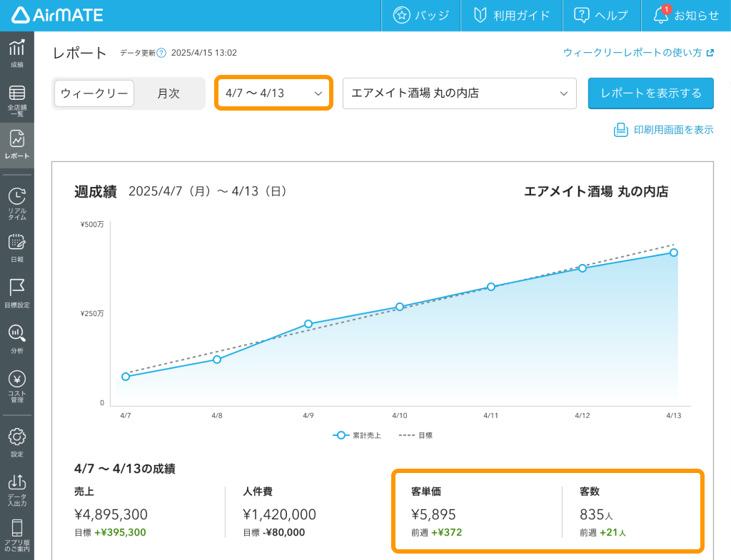This screenshot has height=560, width=731.
Task: Click the 4/10 data point on the chart
Action: (400, 307)
